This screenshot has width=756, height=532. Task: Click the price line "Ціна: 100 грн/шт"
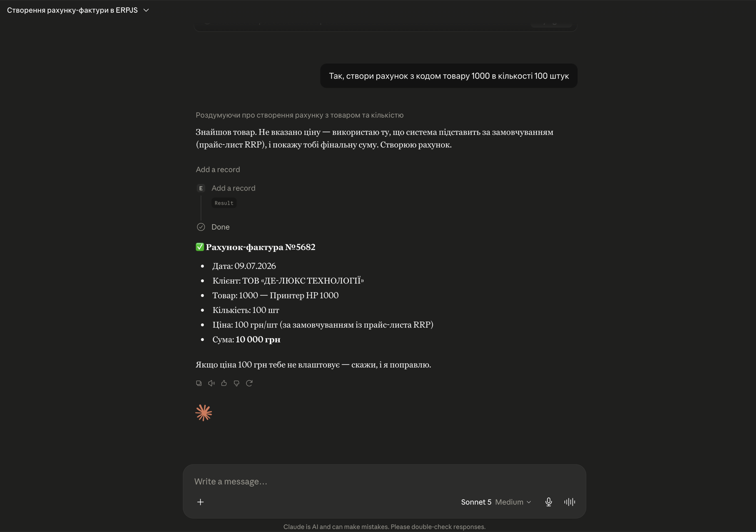245,325
